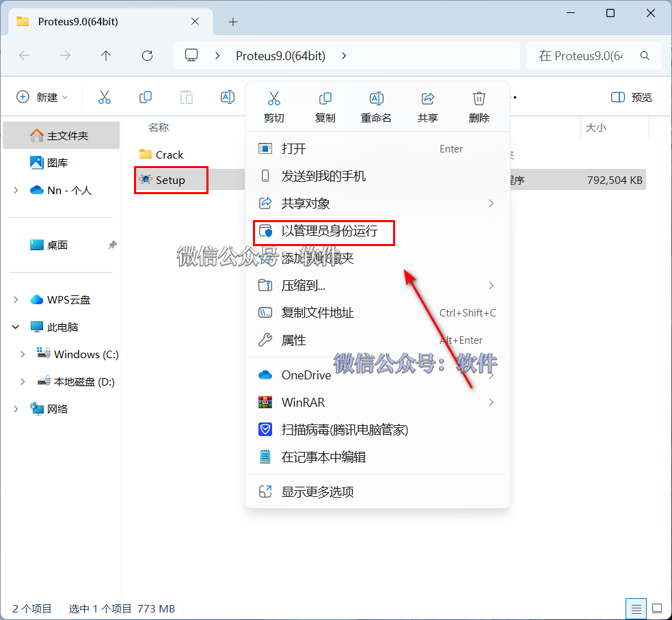Click the pin icon next to Desktop

tap(112, 245)
